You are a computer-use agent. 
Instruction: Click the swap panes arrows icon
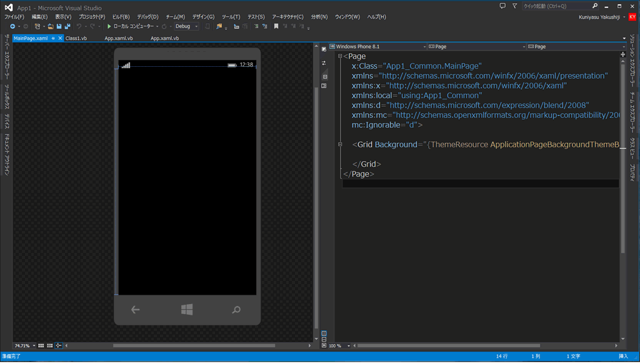coord(324,63)
